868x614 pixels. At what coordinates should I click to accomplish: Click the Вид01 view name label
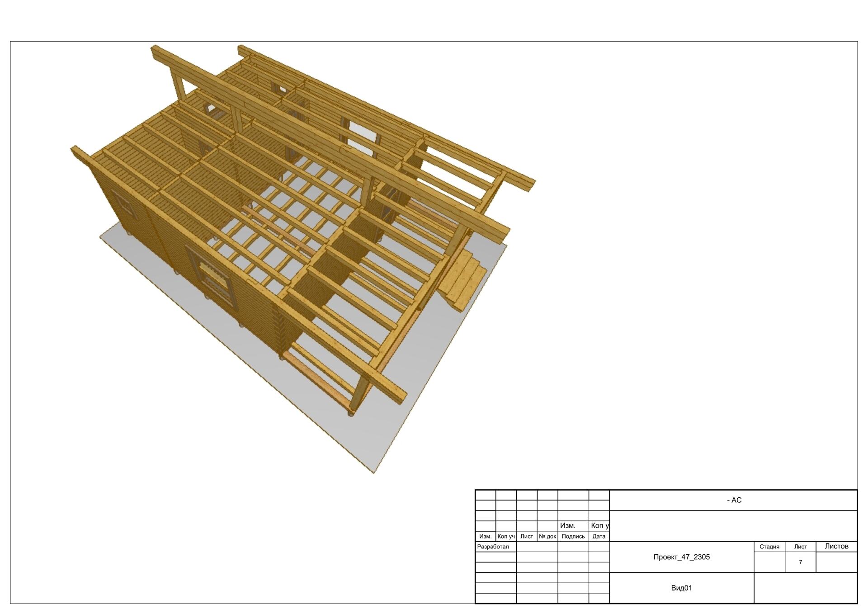(x=681, y=588)
